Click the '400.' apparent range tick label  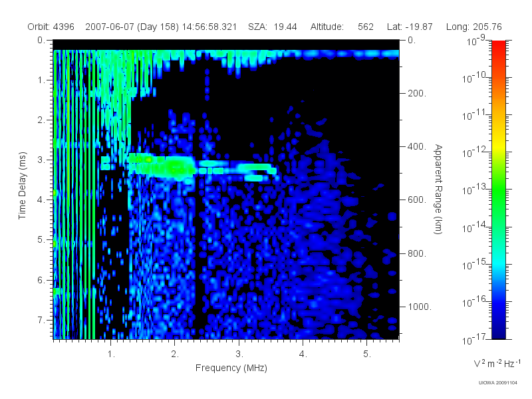click(x=417, y=146)
